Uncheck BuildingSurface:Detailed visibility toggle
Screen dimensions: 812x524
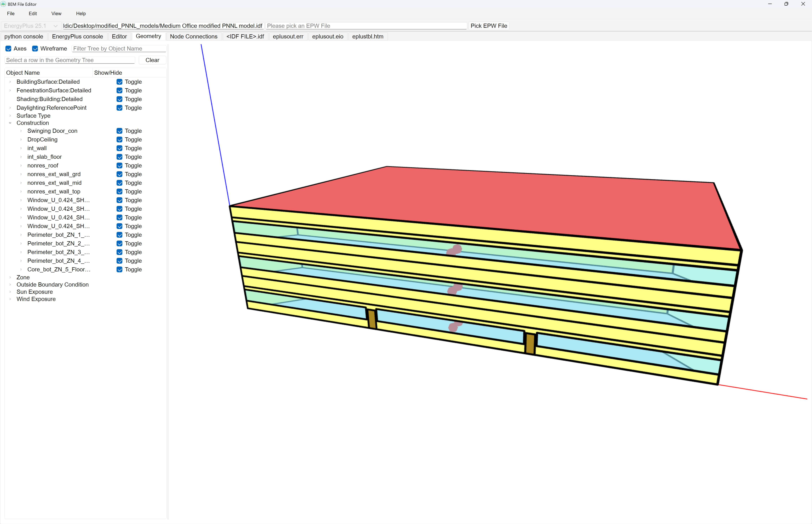tap(119, 82)
